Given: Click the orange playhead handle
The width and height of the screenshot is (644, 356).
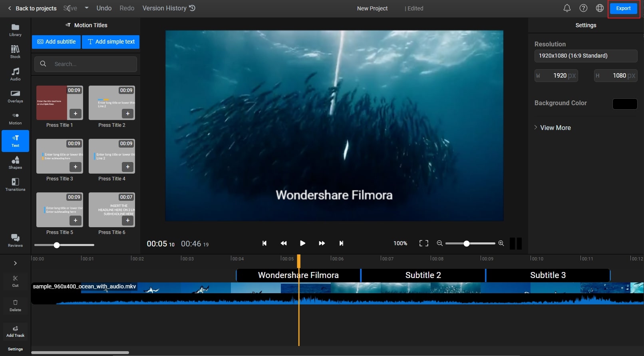Looking at the screenshot, I should pos(298,261).
